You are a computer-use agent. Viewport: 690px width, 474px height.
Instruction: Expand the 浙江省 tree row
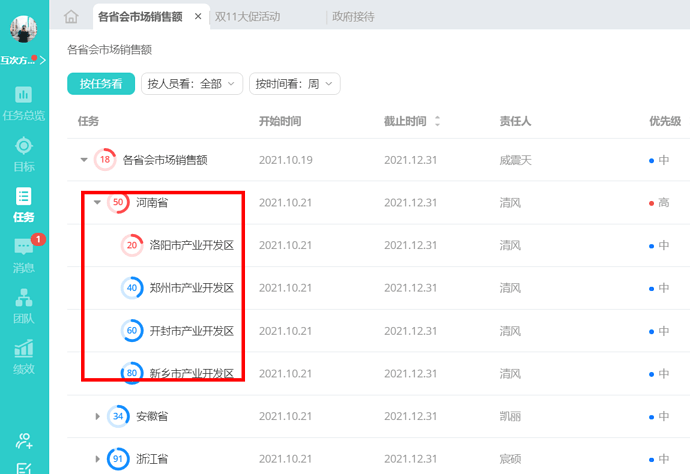97,459
